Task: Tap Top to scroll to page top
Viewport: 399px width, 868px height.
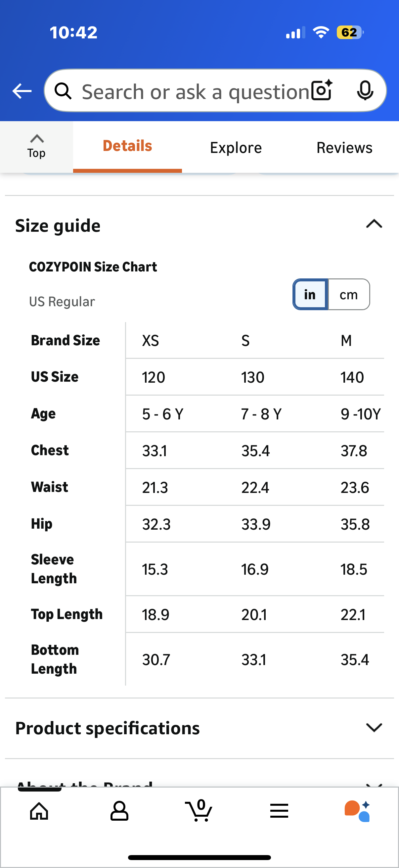Action: pyautogui.click(x=36, y=146)
